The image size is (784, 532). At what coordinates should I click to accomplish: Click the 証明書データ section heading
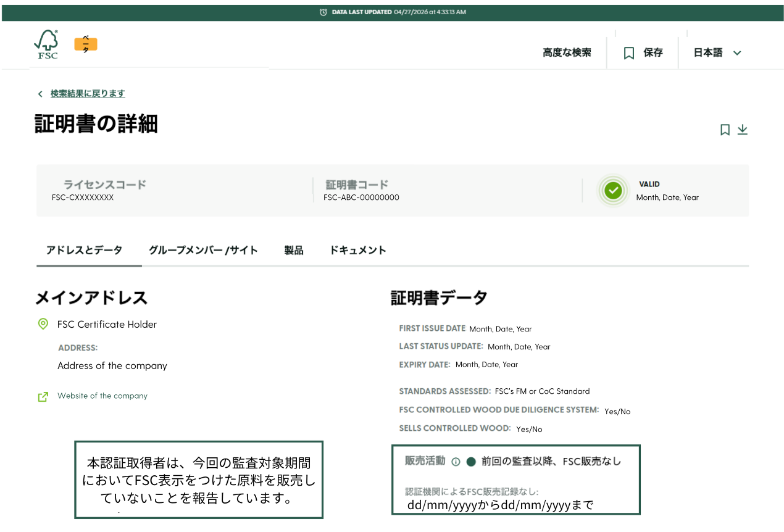click(439, 298)
